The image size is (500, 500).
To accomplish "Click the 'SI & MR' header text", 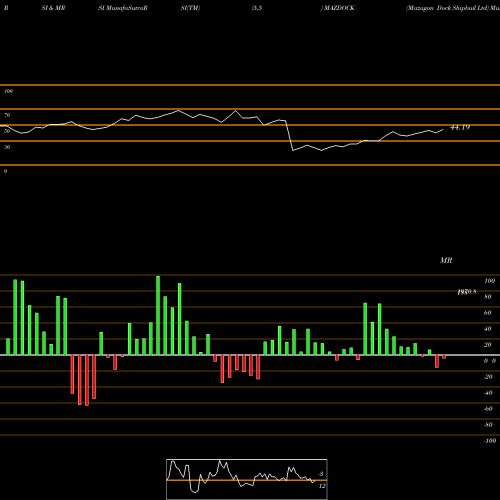I will pos(53,8).
